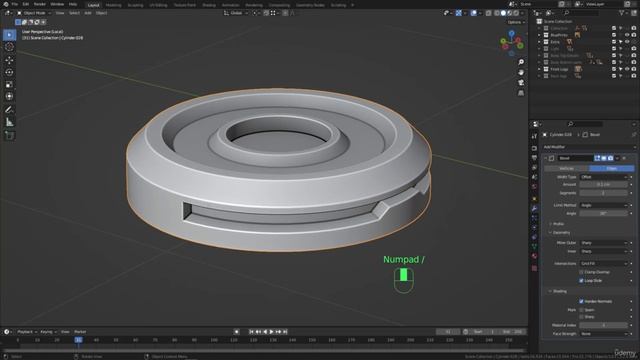Click the timeline play button

click(271, 332)
